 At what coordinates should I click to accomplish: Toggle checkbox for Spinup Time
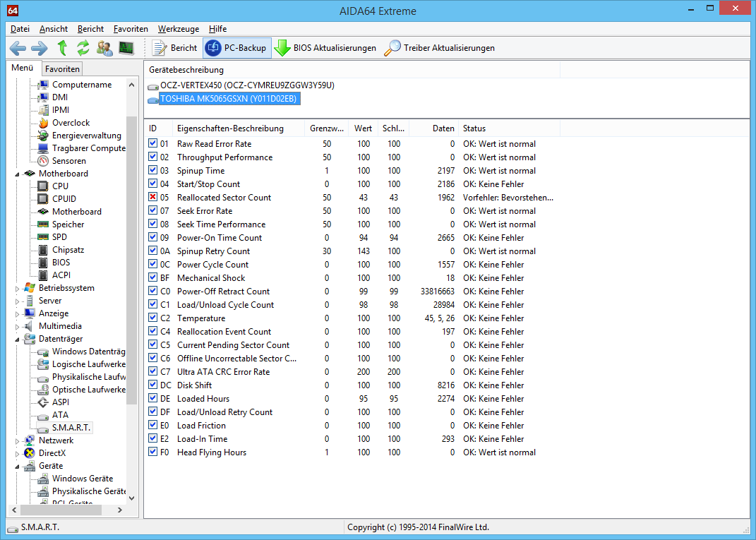tap(153, 170)
